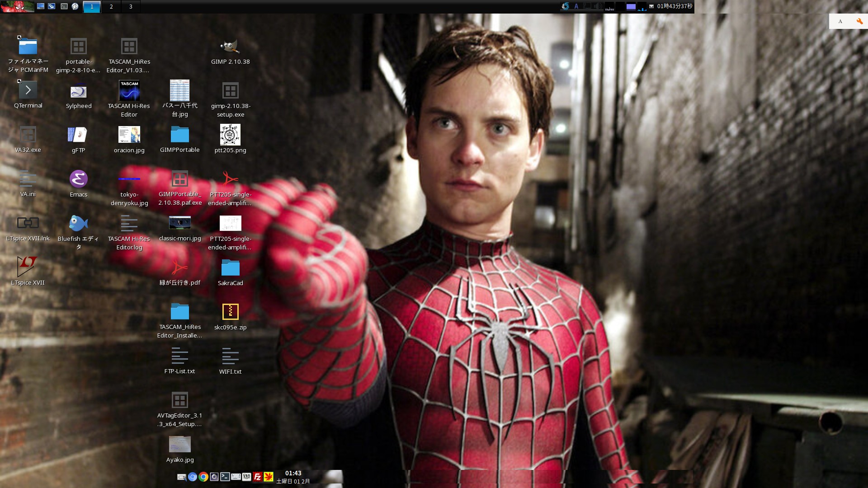This screenshot has width=868, height=488.
Task: Launch Google Chrome from the dock
Action: 203,476
